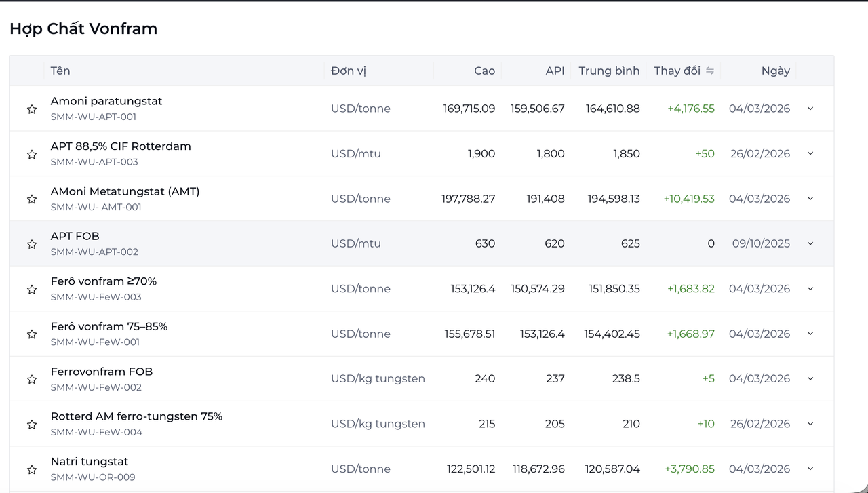Viewport: 868px width, 493px height.
Task: Expand Ferô vonfram 75–85% row chevron
Action: click(x=810, y=334)
